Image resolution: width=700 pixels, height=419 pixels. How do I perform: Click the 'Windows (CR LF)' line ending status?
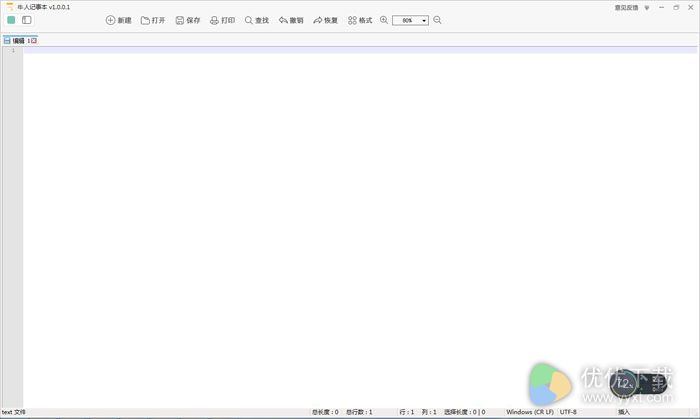530,412
